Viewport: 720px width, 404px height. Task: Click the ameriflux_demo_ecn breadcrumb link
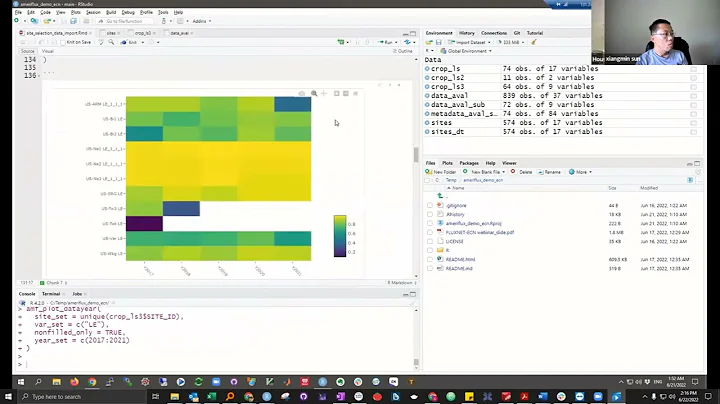coord(483,180)
